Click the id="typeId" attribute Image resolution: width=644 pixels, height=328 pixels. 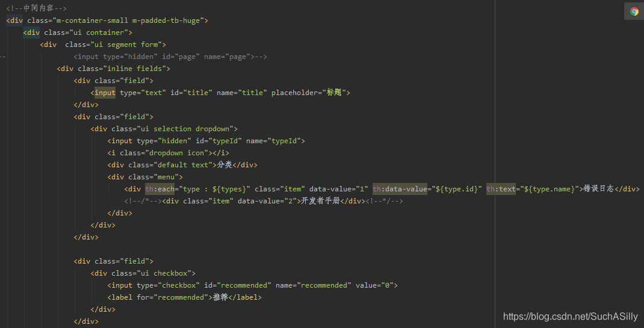pos(219,141)
